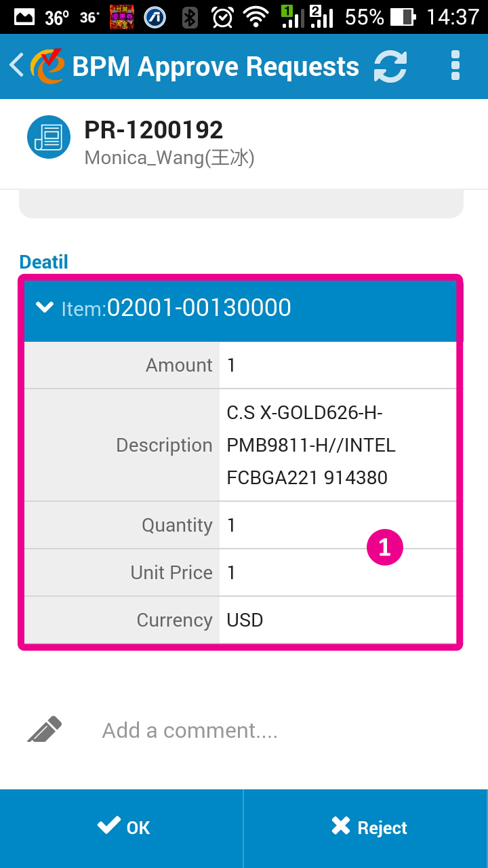Tap the back arrow in header
Image resolution: width=488 pixels, height=868 pixels.
pyautogui.click(x=16, y=66)
